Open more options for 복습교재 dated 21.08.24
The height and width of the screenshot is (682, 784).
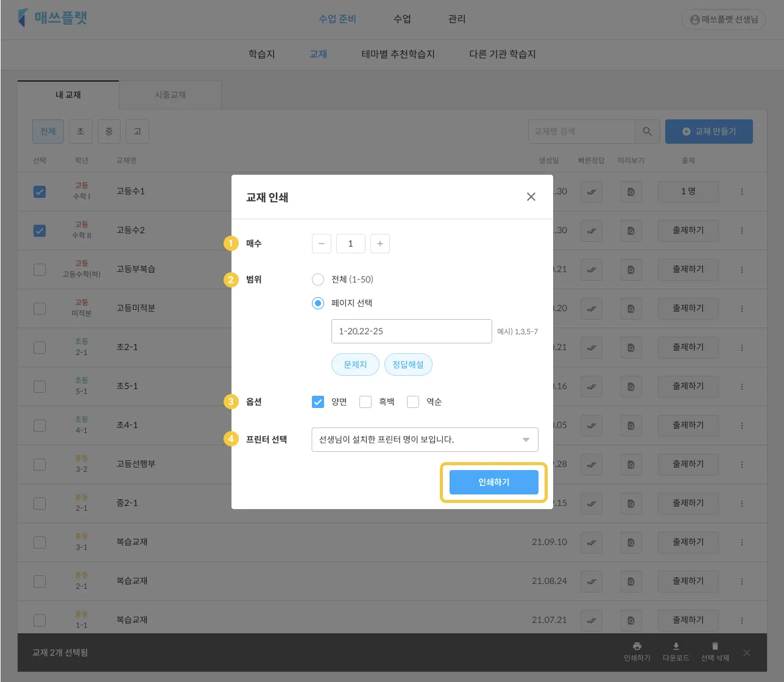point(742,582)
